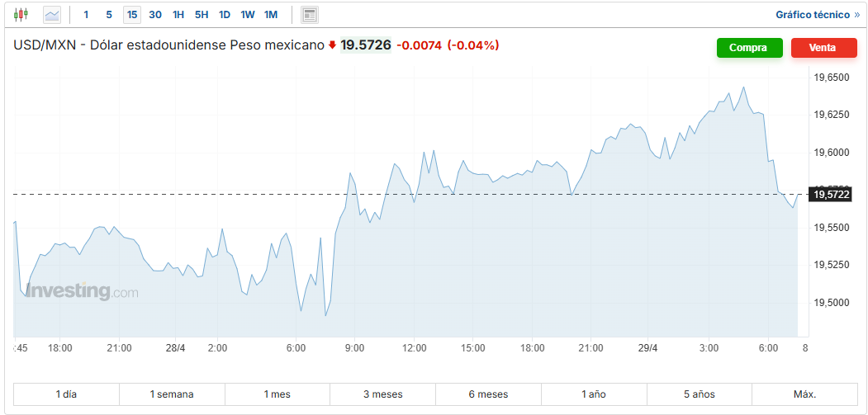
Task: Select the 5 años range
Action: click(700, 394)
